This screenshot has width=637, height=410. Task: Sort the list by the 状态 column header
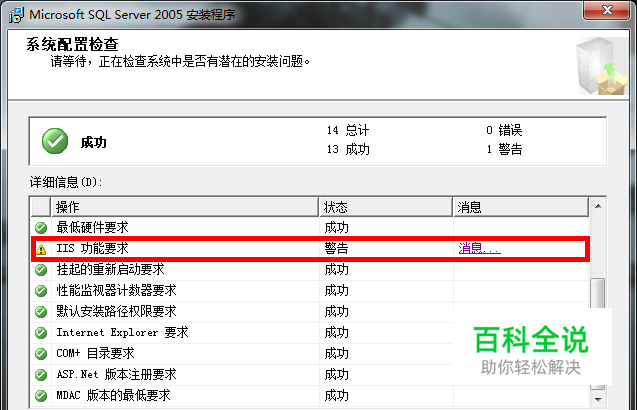click(x=386, y=207)
